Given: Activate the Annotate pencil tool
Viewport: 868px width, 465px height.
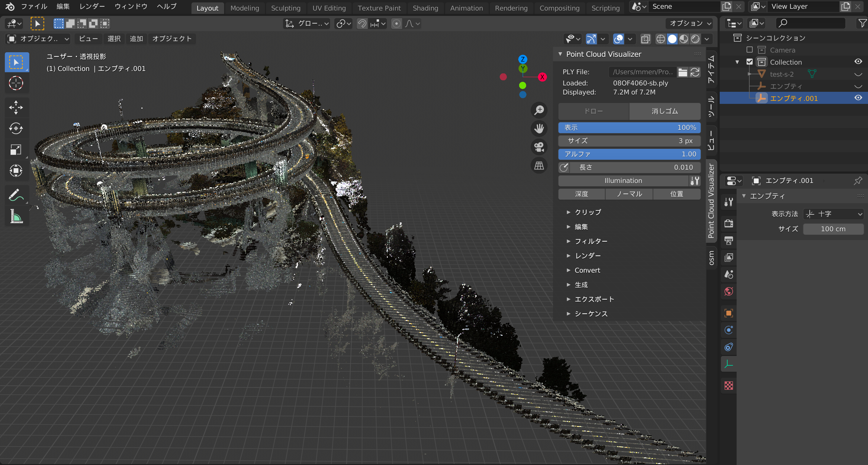Looking at the screenshot, I should point(16,195).
